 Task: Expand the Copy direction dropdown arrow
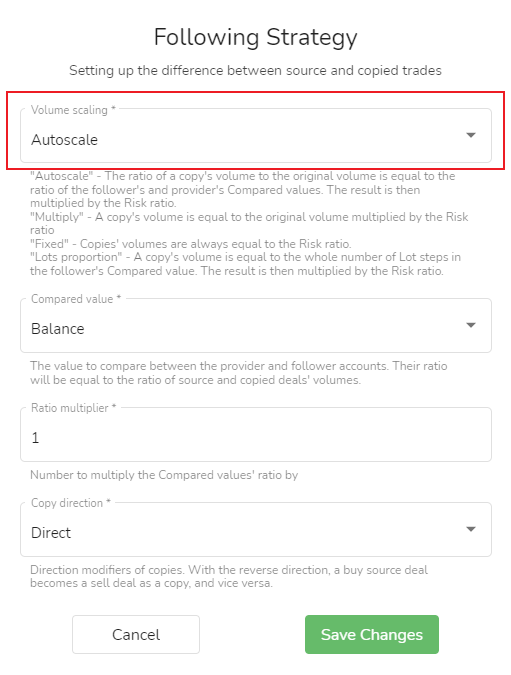pos(471,529)
